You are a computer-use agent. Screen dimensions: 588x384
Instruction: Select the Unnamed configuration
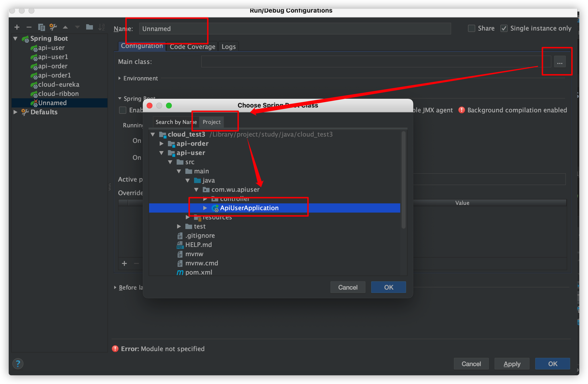point(59,103)
